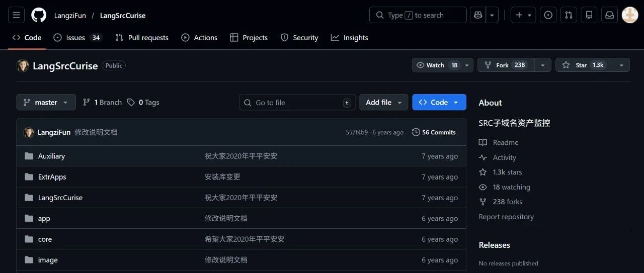Open the latest commit message 修改说明文档
This screenshot has width=644, height=273.
coord(96,132)
